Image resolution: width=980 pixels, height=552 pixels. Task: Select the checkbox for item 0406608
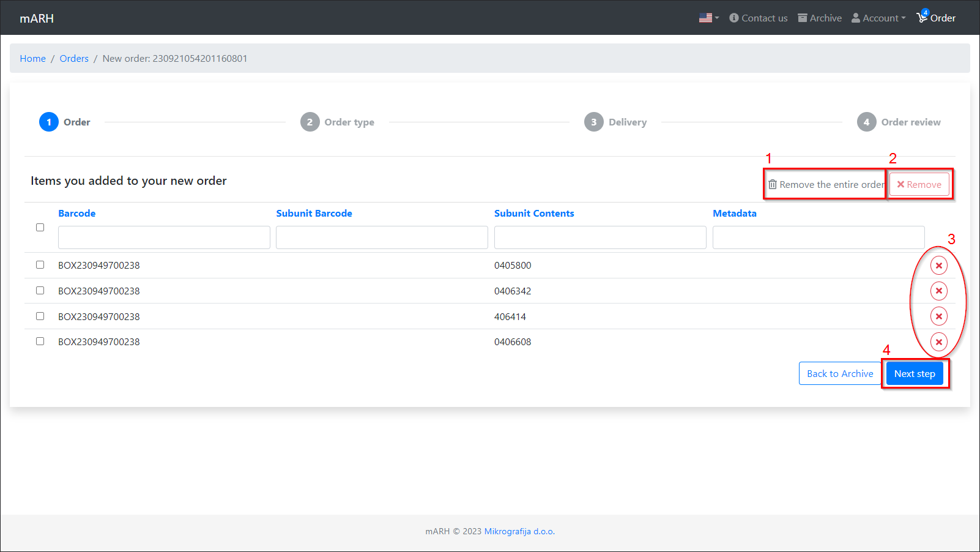(x=40, y=341)
